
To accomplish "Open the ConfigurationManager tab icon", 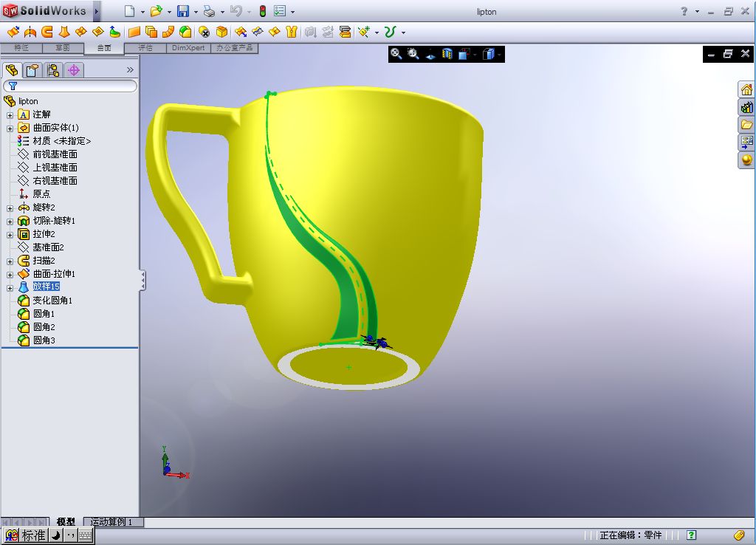I will click(53, 70).
